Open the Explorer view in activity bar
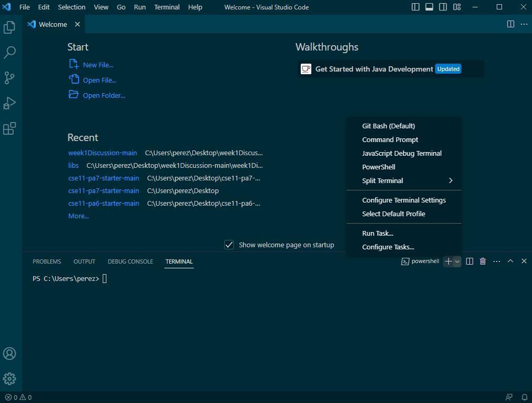This screenshot has height=403, width=532. [x=9, y=27]
